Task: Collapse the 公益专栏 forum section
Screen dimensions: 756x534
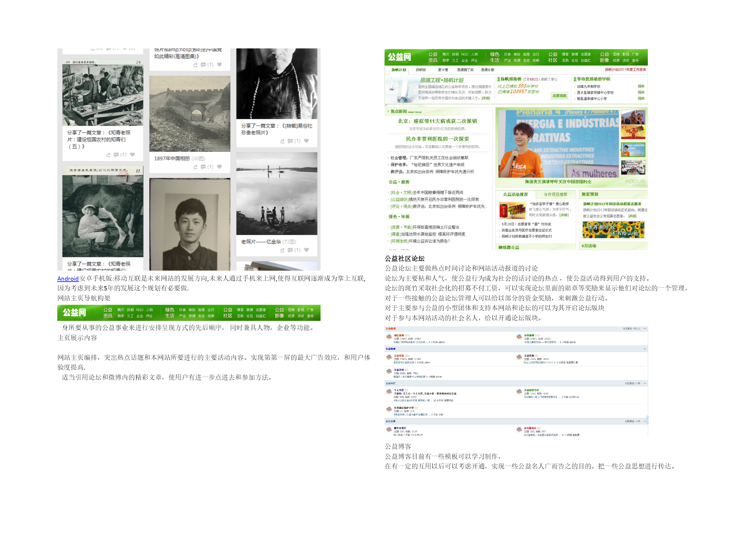Action: 645,383
